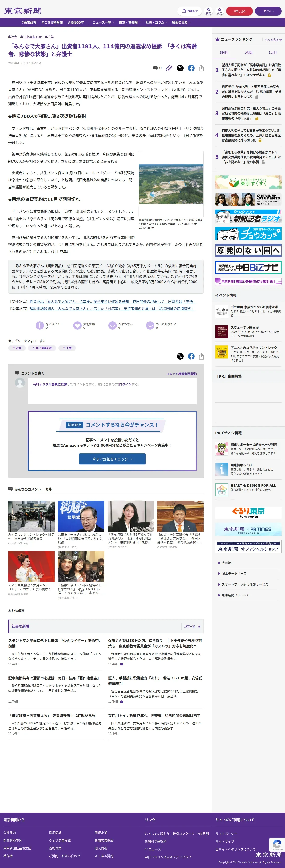Share on X icon below headline
The height and width of the screenshot is (868, 285).
[x=180, y=68]
